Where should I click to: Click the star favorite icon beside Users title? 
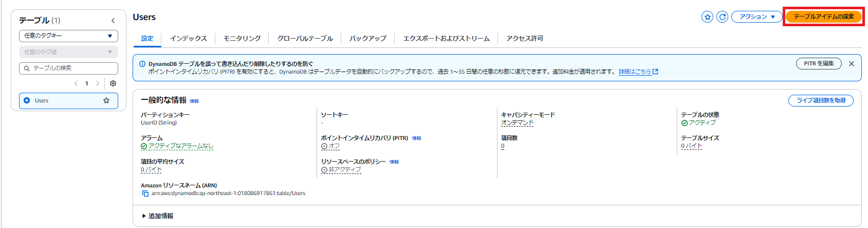coord(707,17)
